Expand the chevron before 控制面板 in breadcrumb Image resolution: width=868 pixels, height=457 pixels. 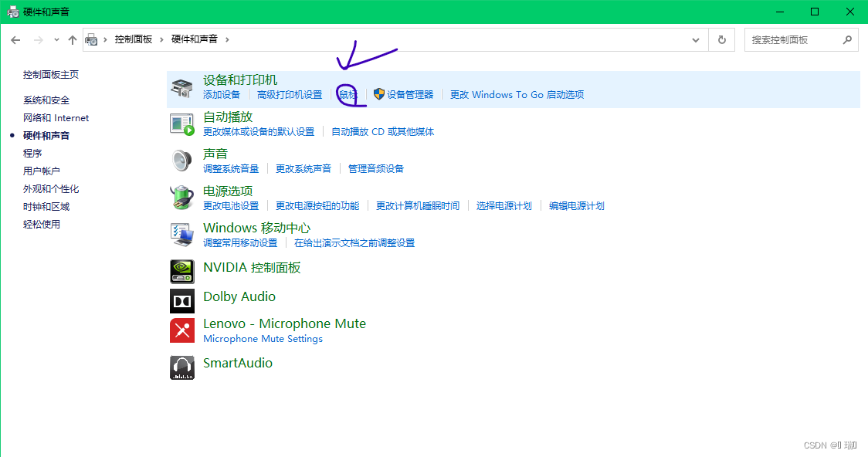pos(105,39)
